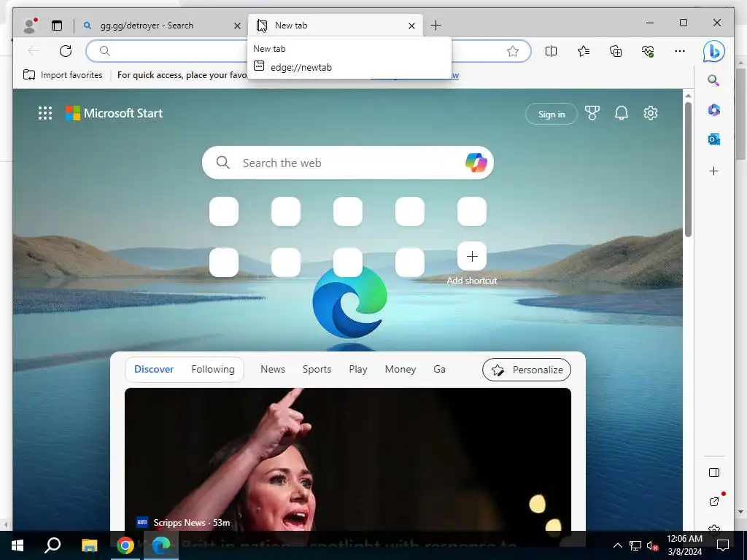
Task: Open the Rewards trophy icon
Action: 592,113
